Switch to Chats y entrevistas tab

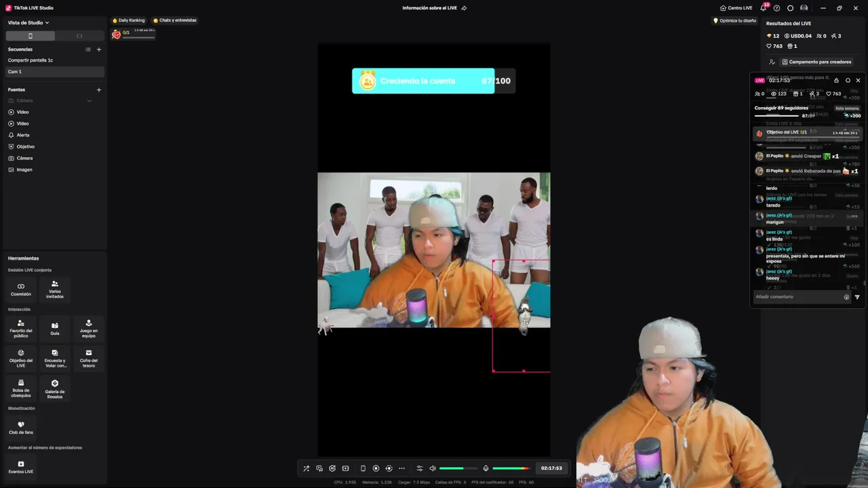[175, 20]
